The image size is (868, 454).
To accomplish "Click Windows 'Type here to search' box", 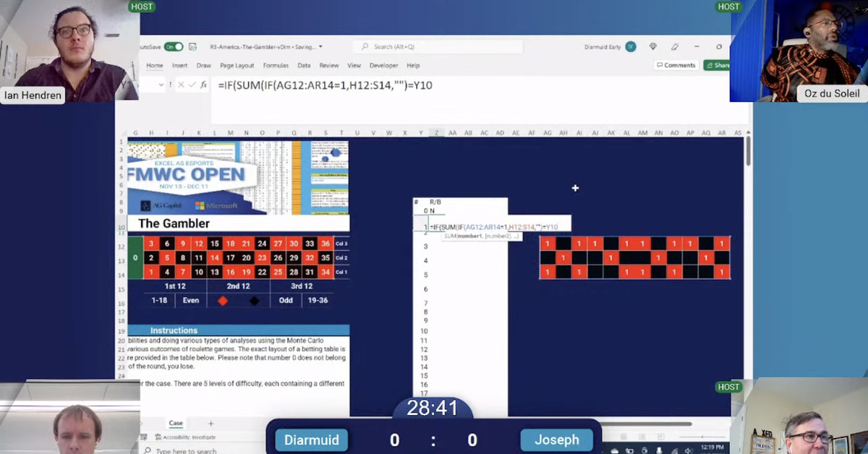I will (181, 450).
